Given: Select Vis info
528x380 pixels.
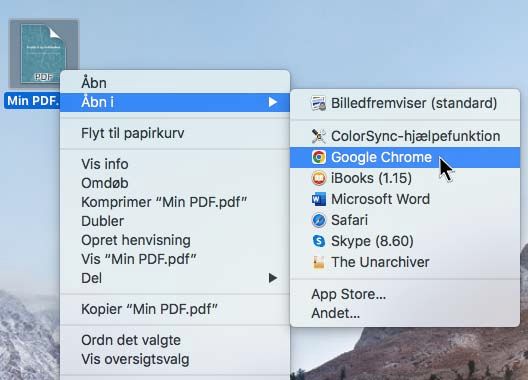Looking at the screenshot, I should pos(175,164).
